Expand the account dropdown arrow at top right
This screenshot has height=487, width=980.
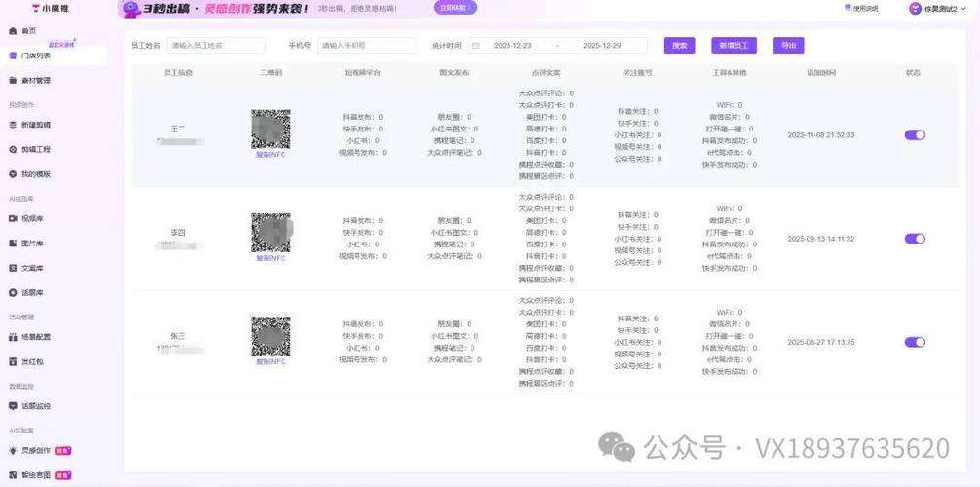963,9
